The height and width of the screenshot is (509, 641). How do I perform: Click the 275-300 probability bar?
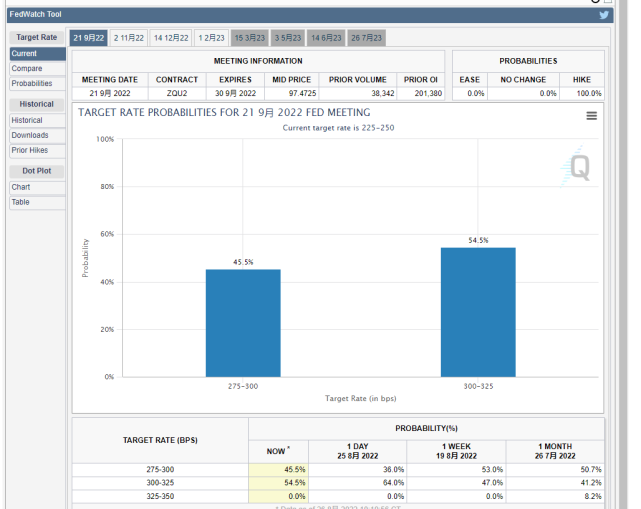pyautogui.click(x=243, y=322)
